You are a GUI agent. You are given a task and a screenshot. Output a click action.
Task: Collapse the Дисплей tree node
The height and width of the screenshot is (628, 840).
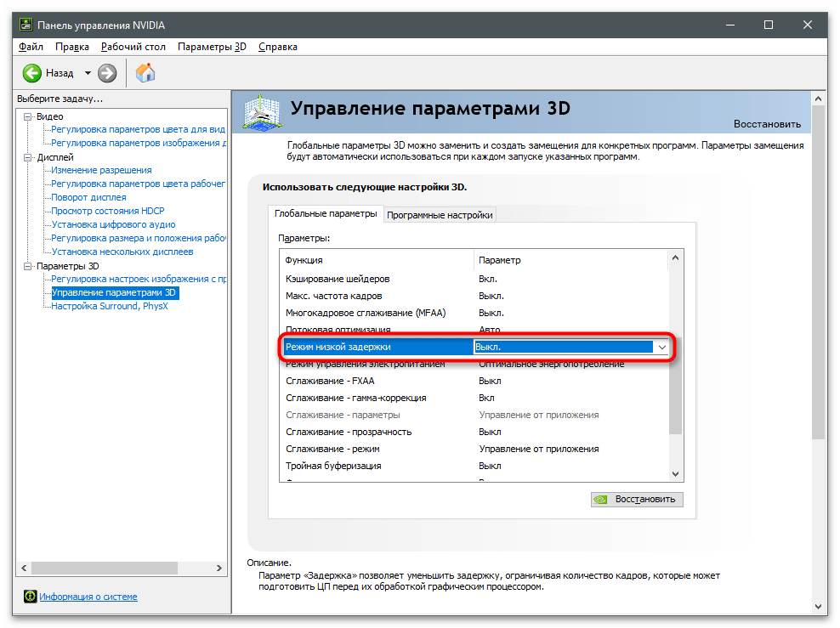pyautogui.click(x=28, y=157)
